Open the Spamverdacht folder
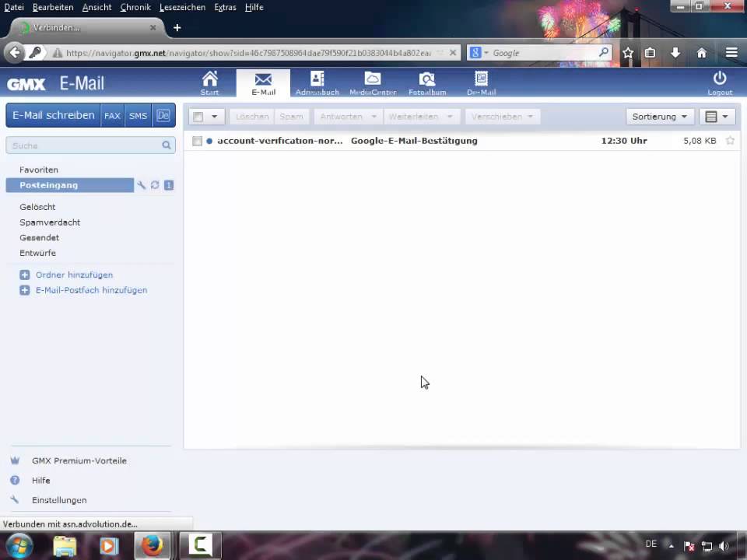 pos(50,222)
